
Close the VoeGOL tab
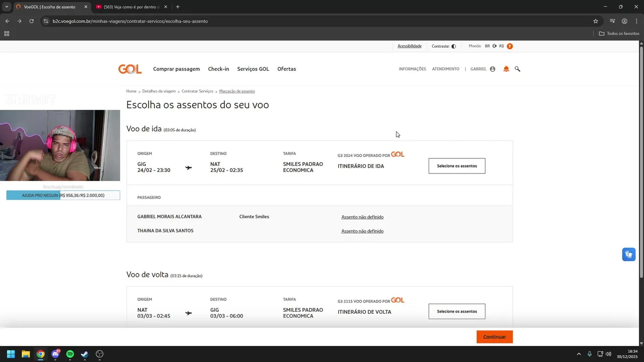click(86, 7)
